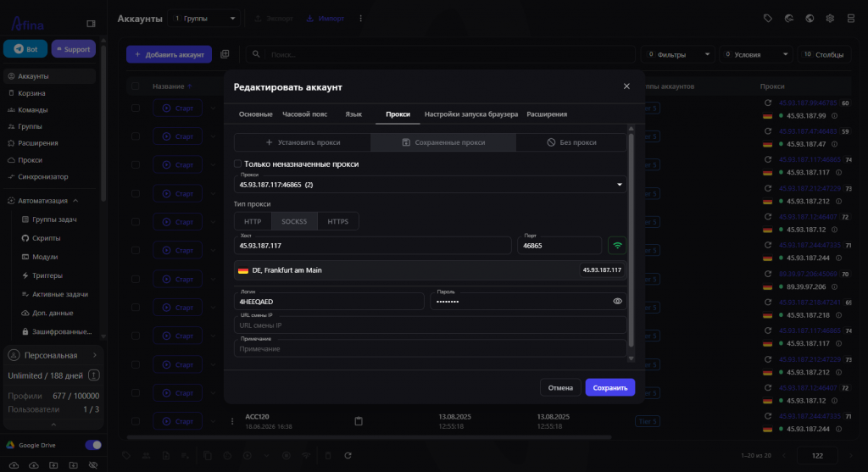
Task: Open the Группы dropdown in header
Action: [203, 19]
